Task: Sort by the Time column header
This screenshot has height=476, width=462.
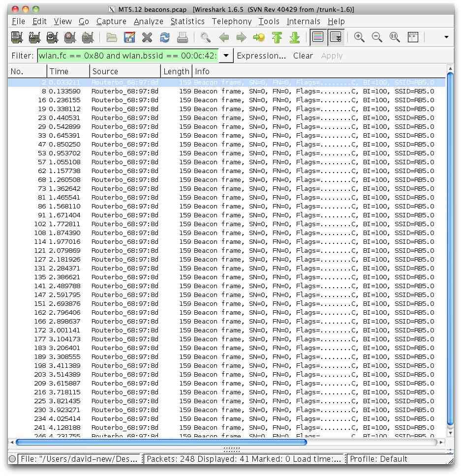Action: pos(68,71)
